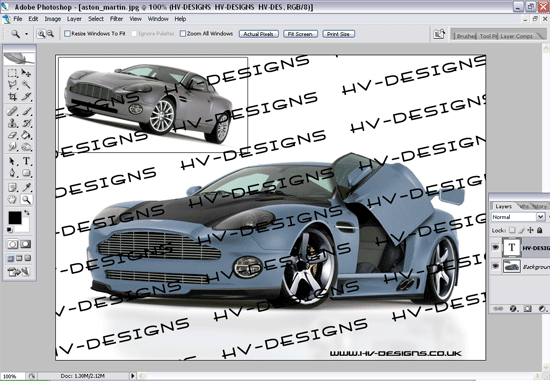
Task: Select the History Brush tool
Action: 26,123
